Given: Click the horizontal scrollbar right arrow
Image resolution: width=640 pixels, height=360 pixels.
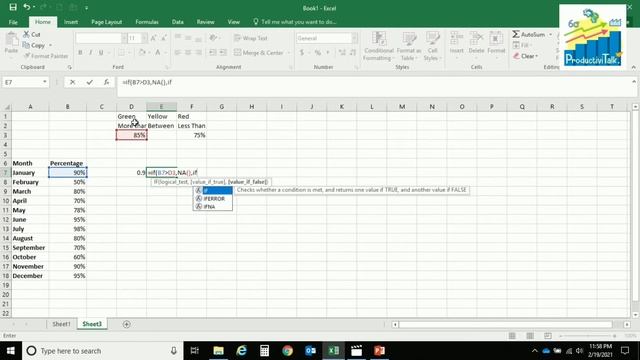Looking at the screenshot, I should point(627,324).
